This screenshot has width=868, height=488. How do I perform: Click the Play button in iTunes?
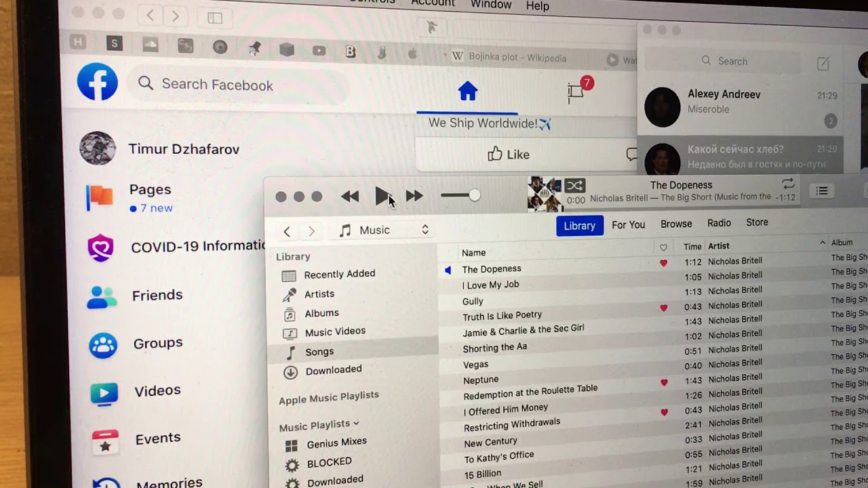click(383, 196)
